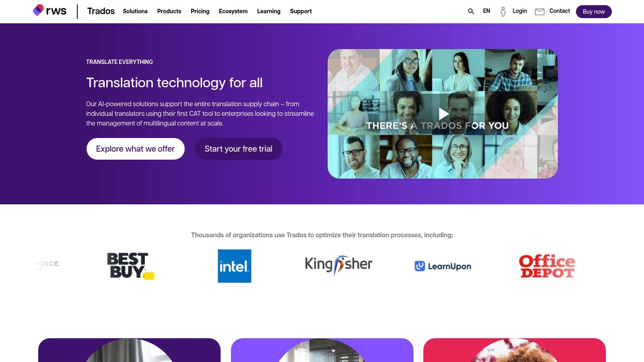Click the Buy now button
The height and width of the screenshot is (362, 644).
[x=594, y=12]
